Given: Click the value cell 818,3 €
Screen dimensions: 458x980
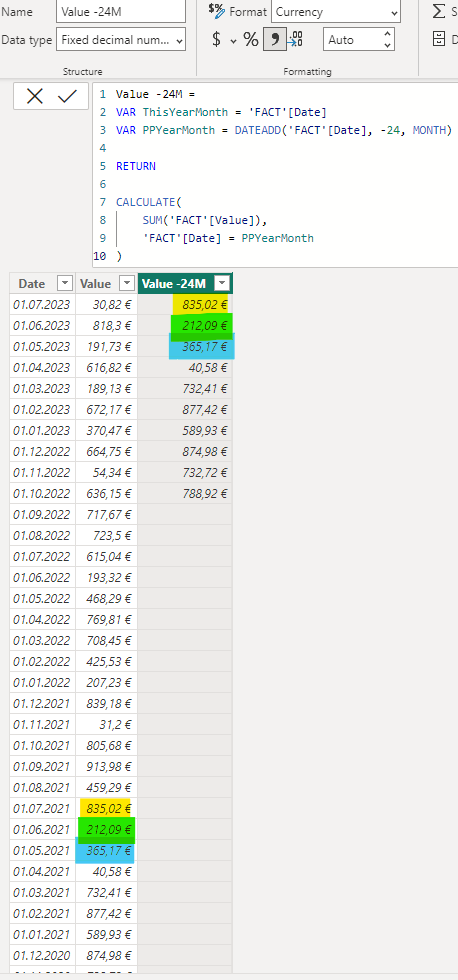Looking at the screenshot, I should tap(107, 326).
